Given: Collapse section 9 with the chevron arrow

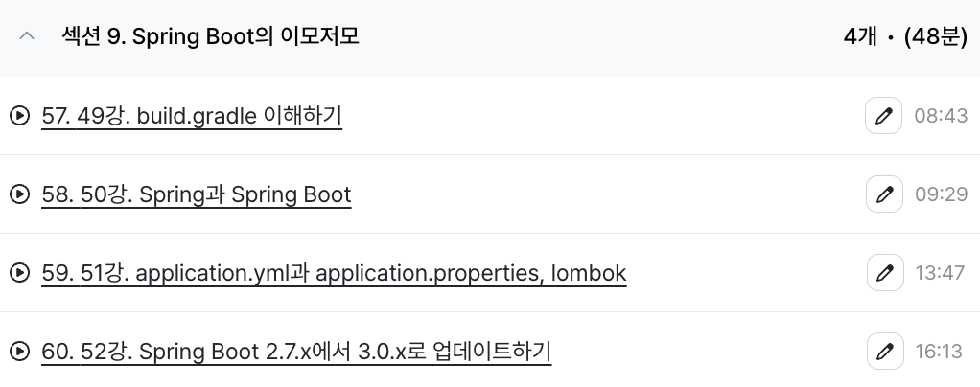Looking at the screenshot, I should point(27,36).
